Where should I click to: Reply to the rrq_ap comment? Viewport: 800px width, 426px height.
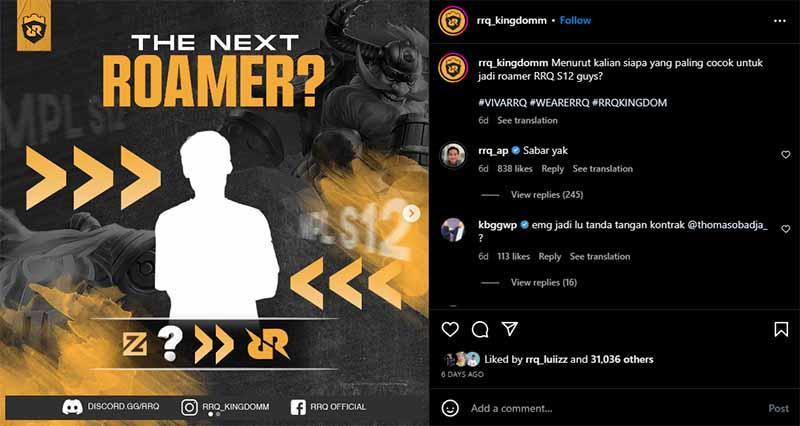pos(553,168)
